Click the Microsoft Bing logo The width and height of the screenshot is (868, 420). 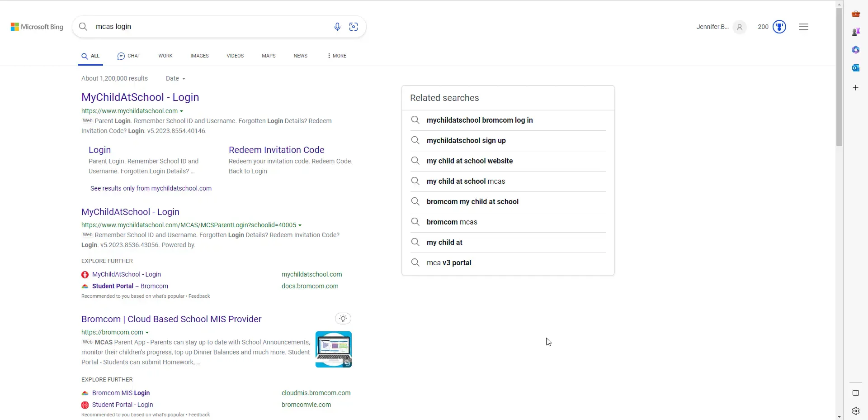pyautogui.click(x=36, y=26)
